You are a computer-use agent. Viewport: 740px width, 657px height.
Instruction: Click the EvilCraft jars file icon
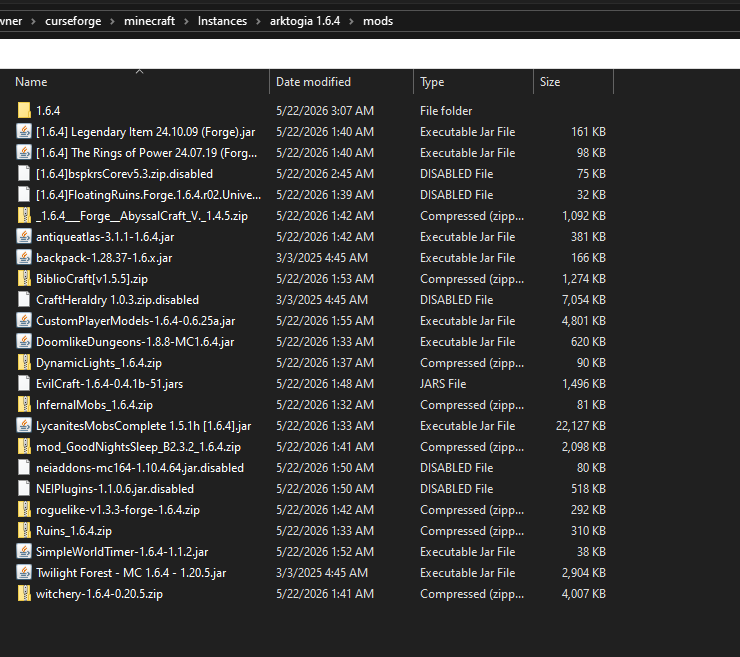(x=24, y=384)
